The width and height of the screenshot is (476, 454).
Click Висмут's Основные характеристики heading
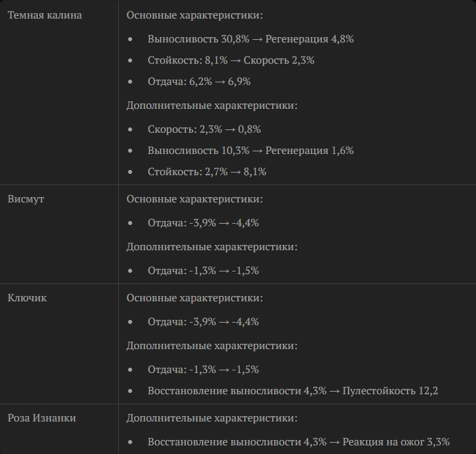(x=195, y=199)
